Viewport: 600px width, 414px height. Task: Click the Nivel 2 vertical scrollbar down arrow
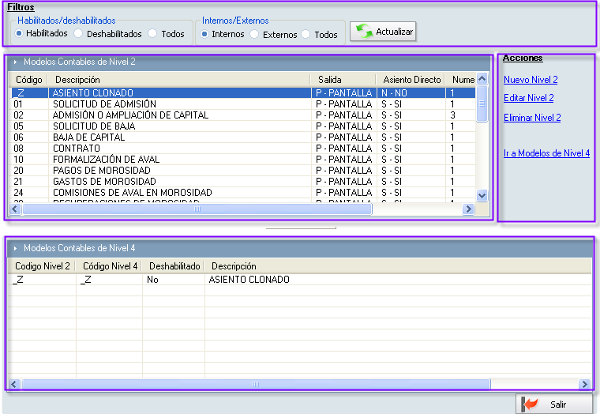coord(481,196)
